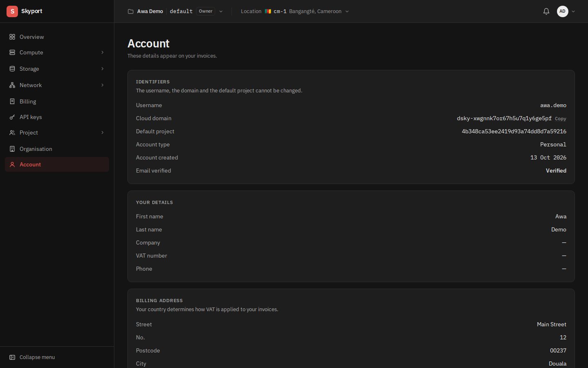Click the Network topology icon
Image resolution: width=588 pixels, height=368 pixels.
(x=12, y=85)
